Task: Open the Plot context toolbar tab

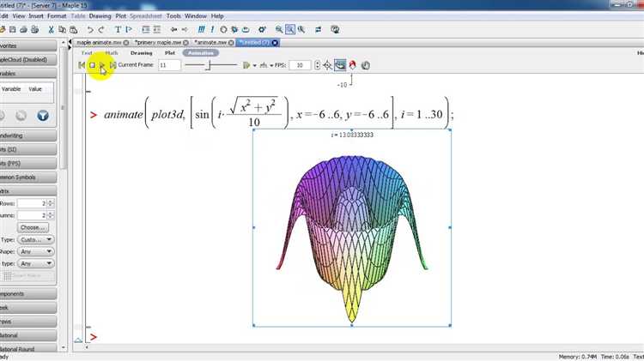Action: [170, 53]
